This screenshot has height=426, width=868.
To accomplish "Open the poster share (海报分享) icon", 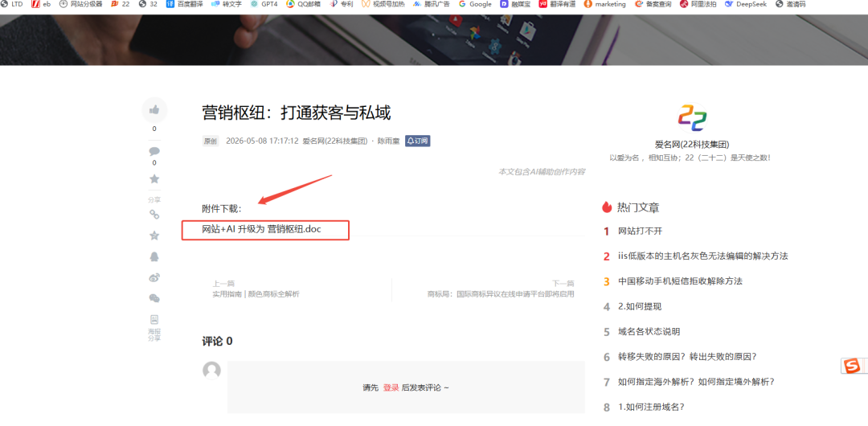I will point(154,327).
